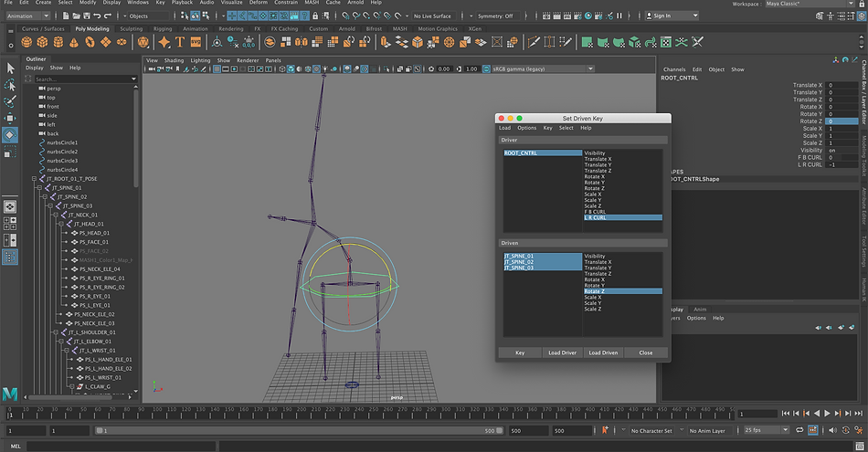868x452 pixels.
Task: Click the Undo arrow icon
Action: point(97,16)
